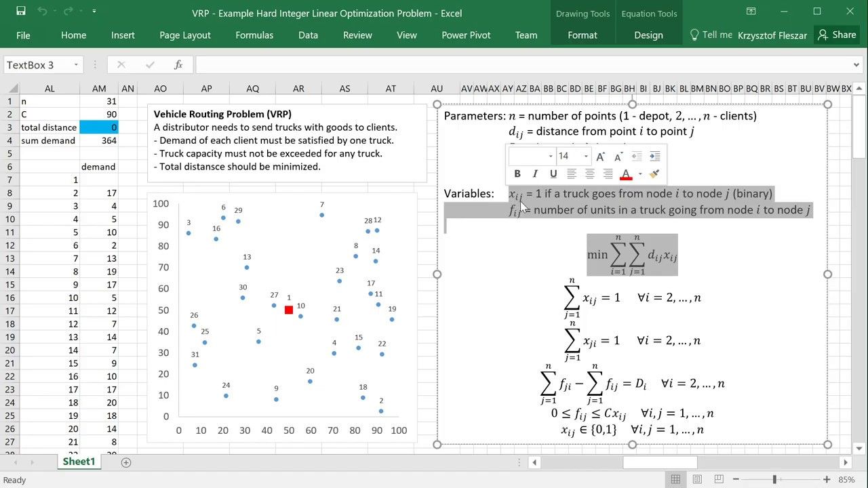
Task: Select the Format Painter on the mini toolbar
Action: point(653,174)
